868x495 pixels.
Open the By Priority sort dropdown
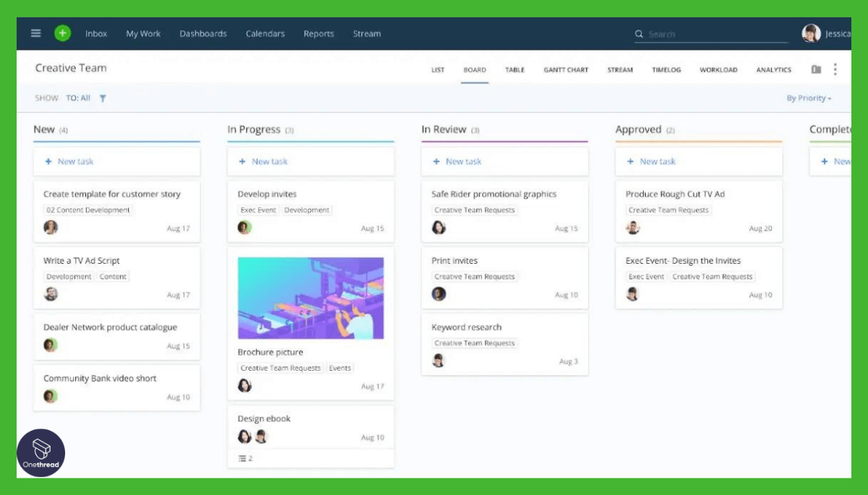pos(808,98)
